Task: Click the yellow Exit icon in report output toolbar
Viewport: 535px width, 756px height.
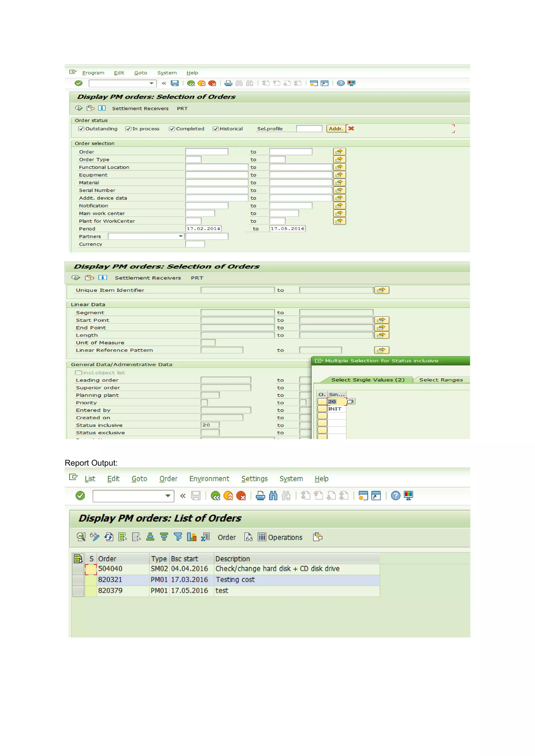Action: (228, 496)
